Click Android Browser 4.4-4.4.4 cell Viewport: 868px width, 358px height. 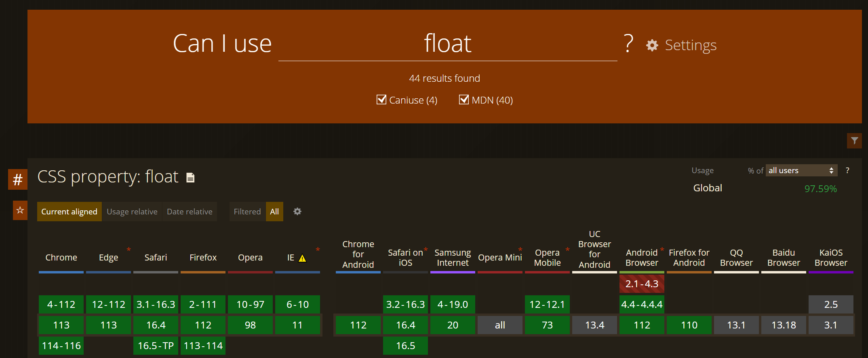(x=642, y=304)
